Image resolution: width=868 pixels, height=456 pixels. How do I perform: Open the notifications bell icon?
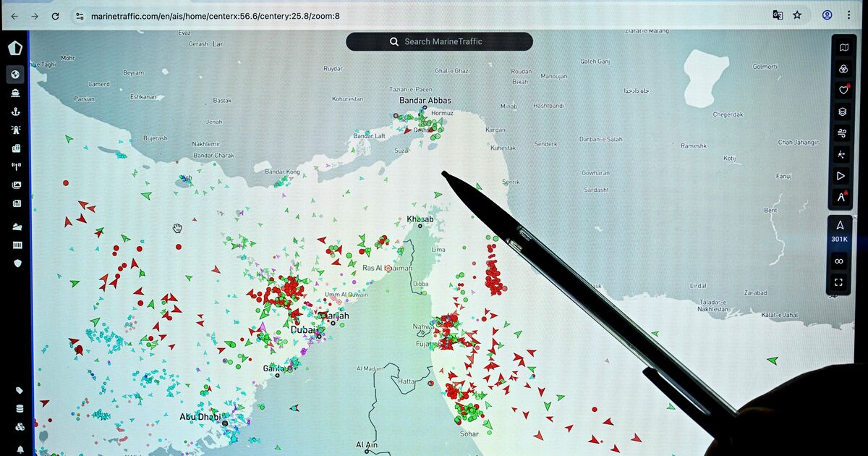[20, 449]
